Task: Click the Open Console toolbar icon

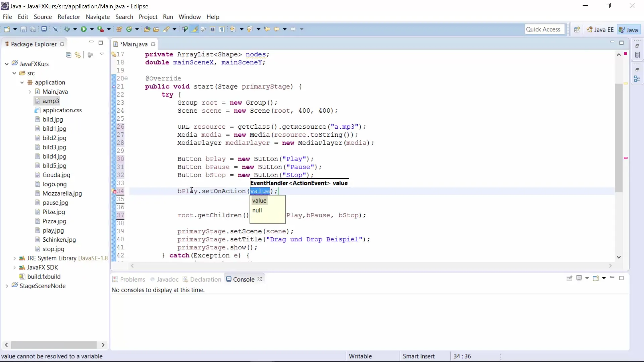Action: coord(44,29)
